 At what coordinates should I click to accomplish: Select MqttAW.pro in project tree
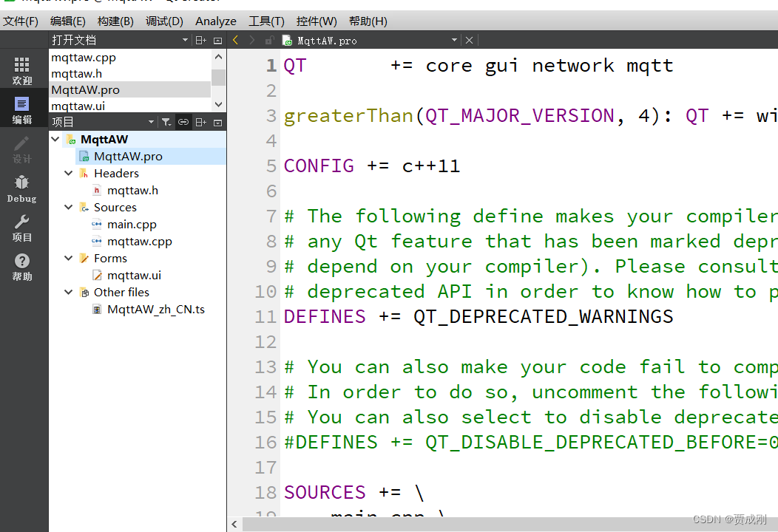[x=128, y=156]
